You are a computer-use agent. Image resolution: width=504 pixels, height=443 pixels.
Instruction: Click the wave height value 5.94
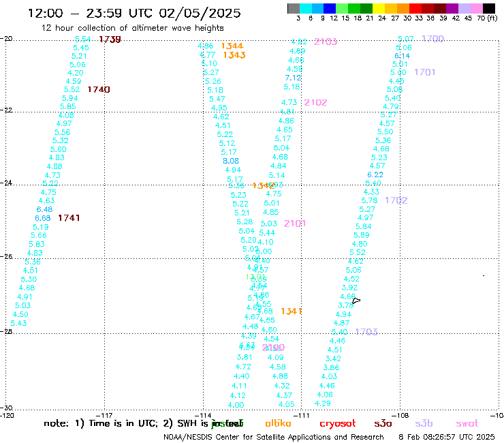point(69,98)
